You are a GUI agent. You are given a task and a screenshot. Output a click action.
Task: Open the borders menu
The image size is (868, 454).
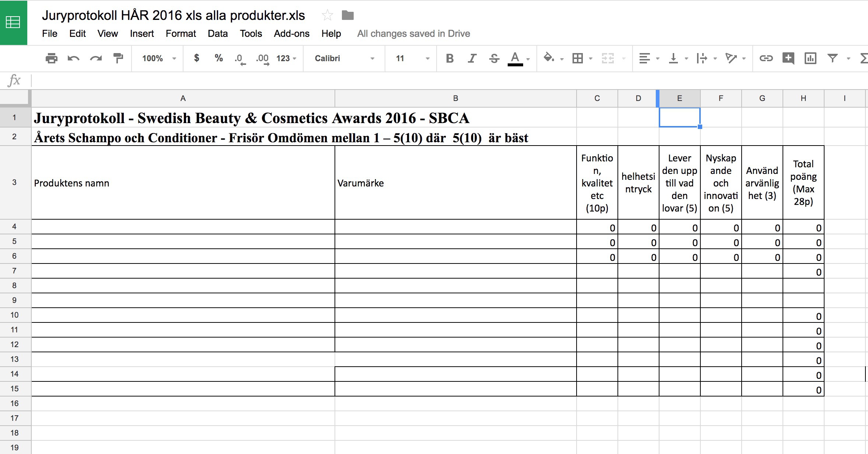578,58
